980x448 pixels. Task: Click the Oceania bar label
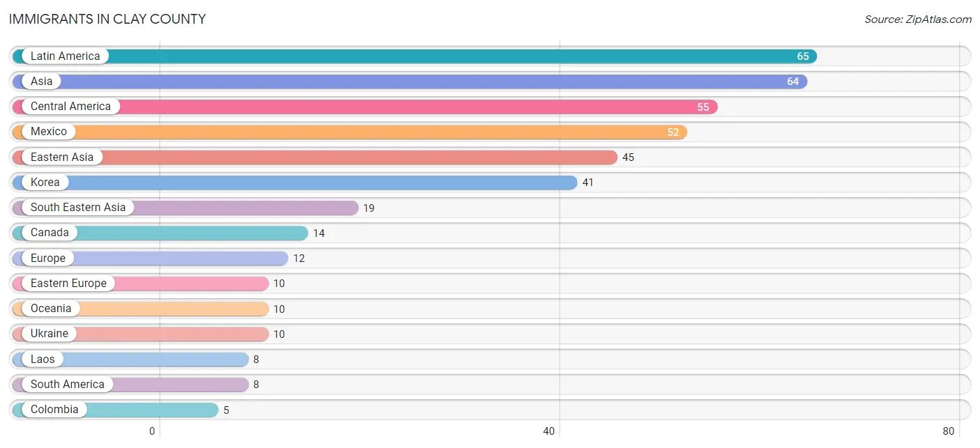pos(51,309)
